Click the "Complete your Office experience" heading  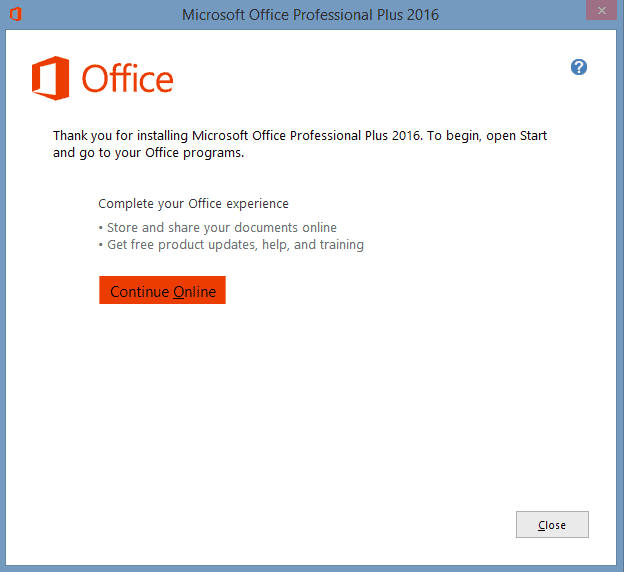click(x=193, y=203)
